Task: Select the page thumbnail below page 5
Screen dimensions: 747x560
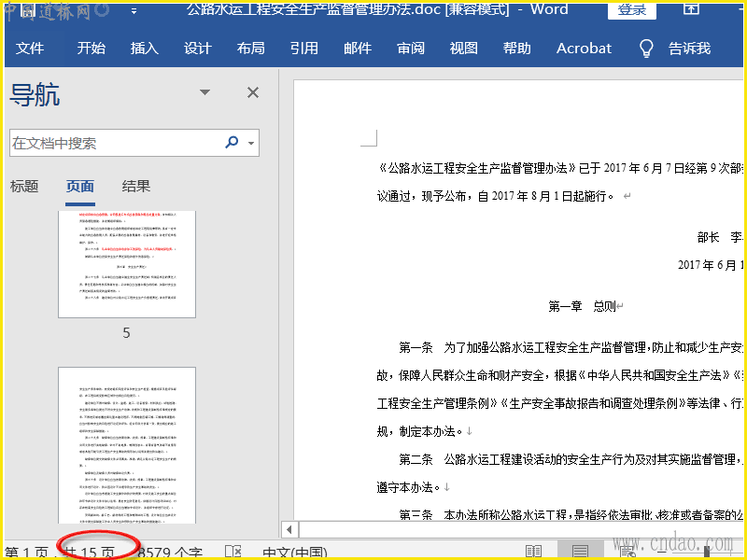Action: (x=127, y=445)
